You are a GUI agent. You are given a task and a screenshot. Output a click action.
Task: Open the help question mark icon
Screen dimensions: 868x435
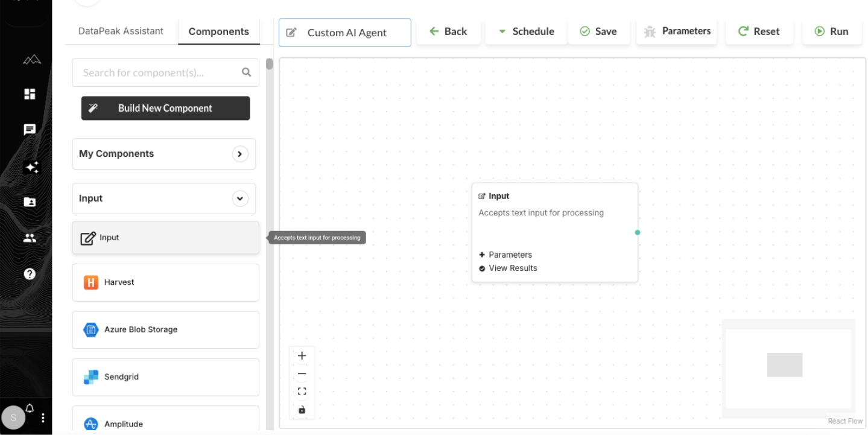pyautogui.click(x=30, y=274)
